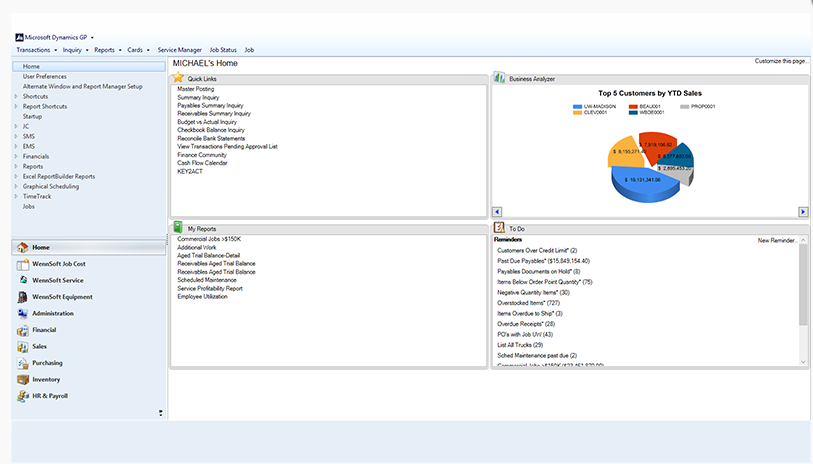Open the Service Manager menu
The image size is (813, 464).
coord(179,50)
